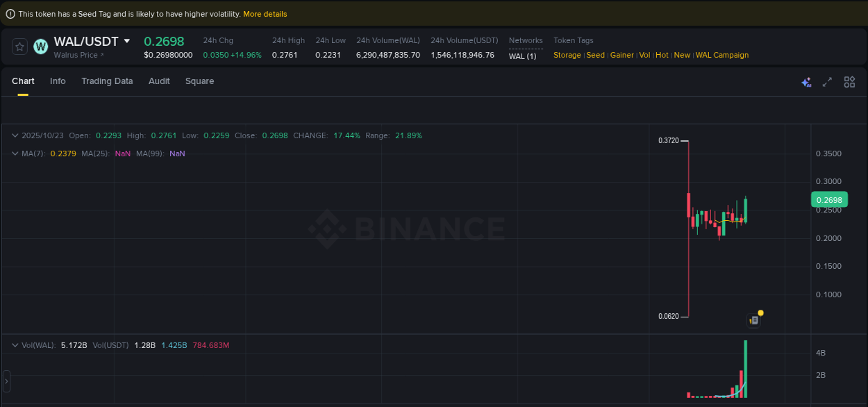Screen dimensions: 868x407
Task: Open the Info tab
Action: (x=58, y=81)
